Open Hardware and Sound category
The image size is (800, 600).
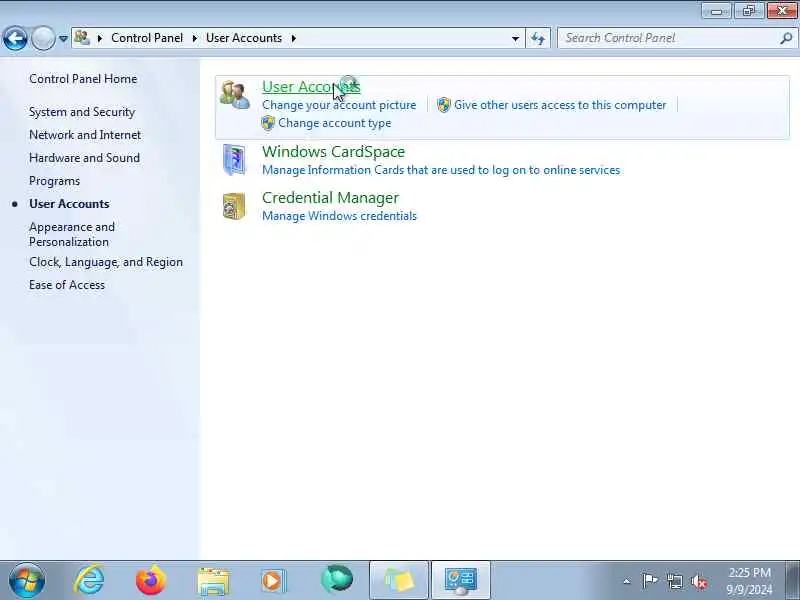[84, 158]
